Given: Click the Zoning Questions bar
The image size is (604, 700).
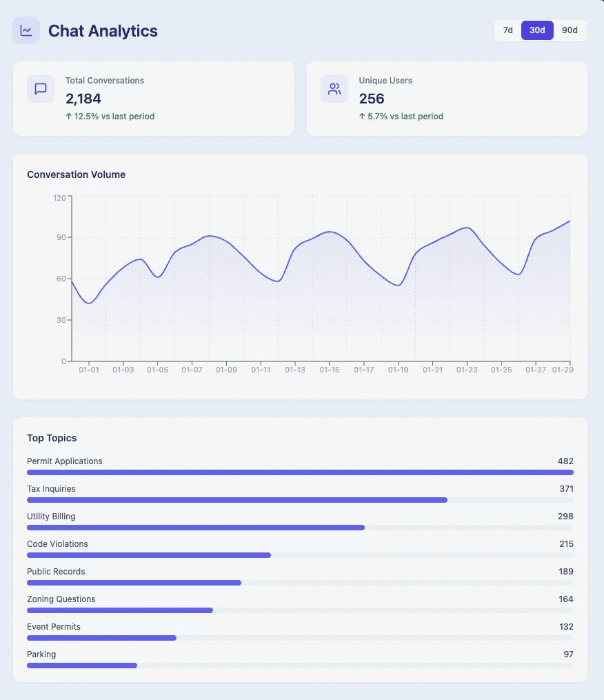Looking at the screenshot, I should (x=119, y=610).
